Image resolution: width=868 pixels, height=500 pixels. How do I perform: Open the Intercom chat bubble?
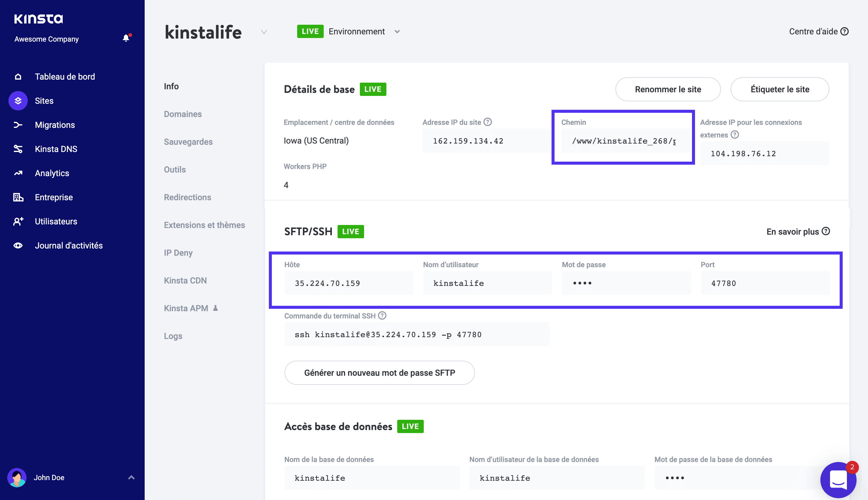pyautogui.click(x=838, y=479)
